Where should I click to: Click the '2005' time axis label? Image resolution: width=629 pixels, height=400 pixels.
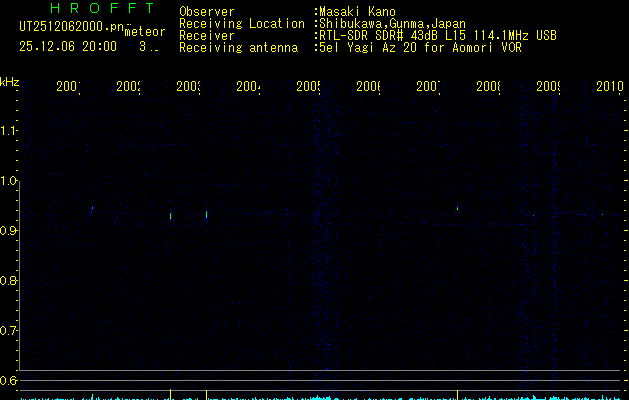(308, 86)
